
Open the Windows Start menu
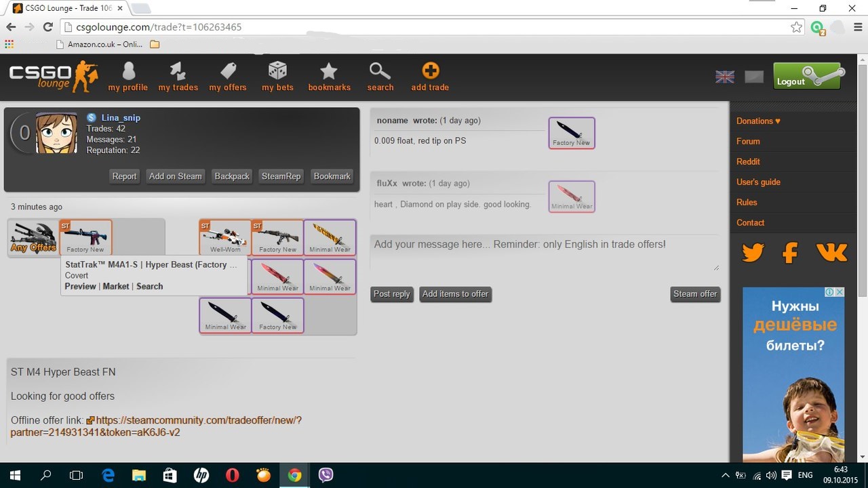point(15,475)
